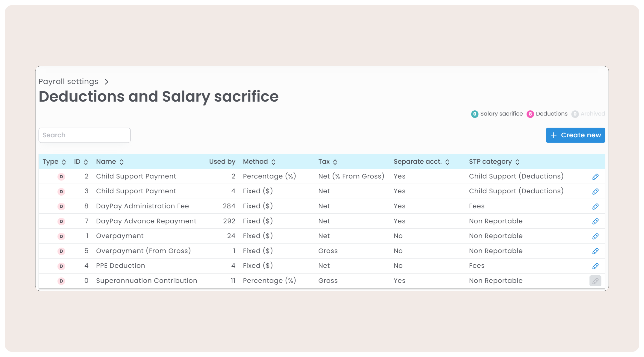Focus the Search input field

pos(84,135)
